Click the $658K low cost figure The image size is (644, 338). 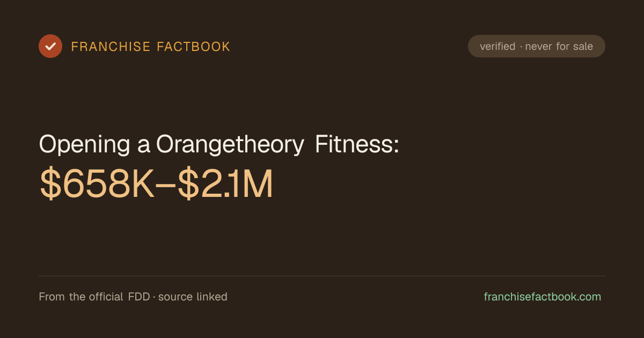[97, 185]
